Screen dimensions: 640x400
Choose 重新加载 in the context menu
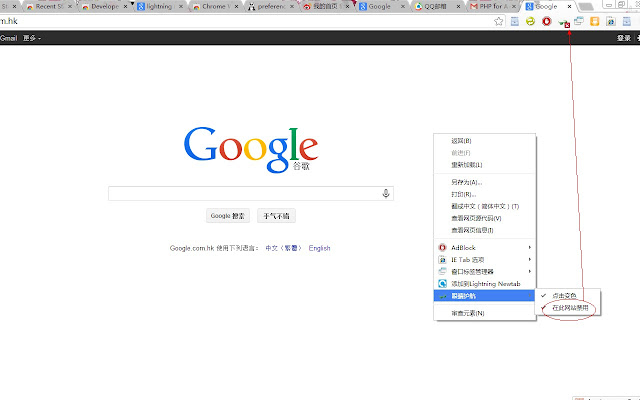tap(484, 165)
